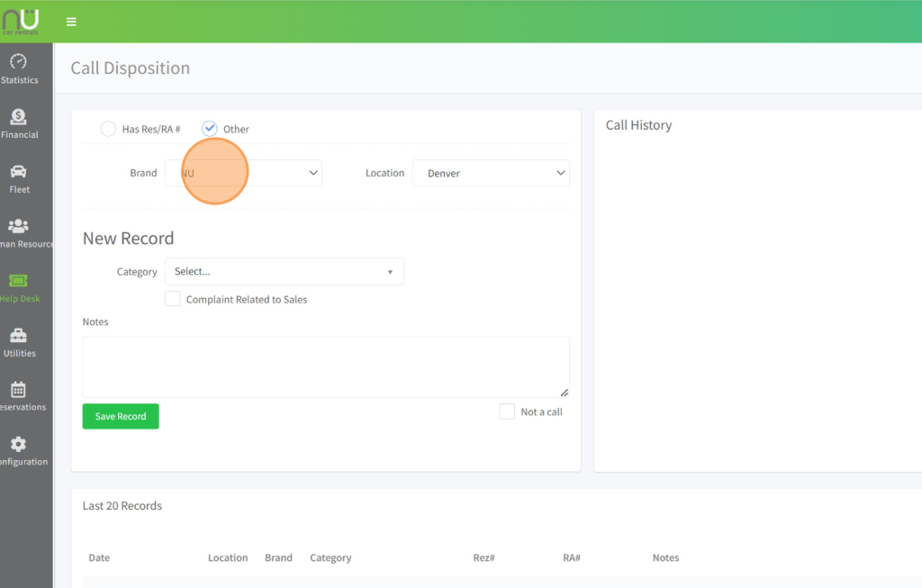The height and width of the screenshot is (588, 922).
Task: Click the Category column header
Action: coord(330,557)
